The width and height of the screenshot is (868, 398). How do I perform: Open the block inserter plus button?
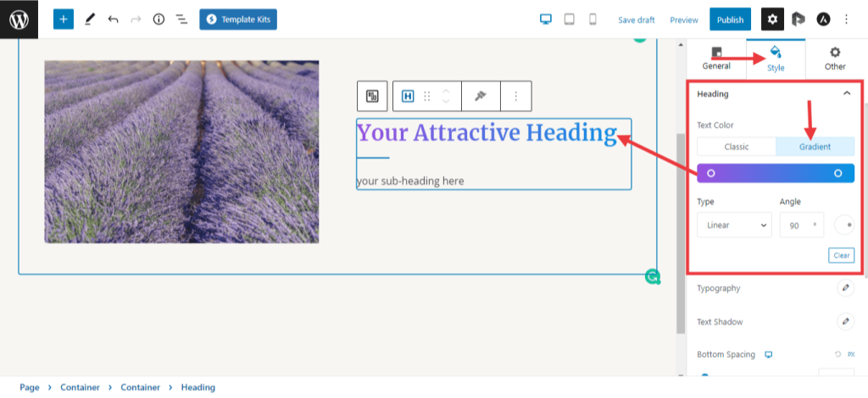[x=64, y=19]
